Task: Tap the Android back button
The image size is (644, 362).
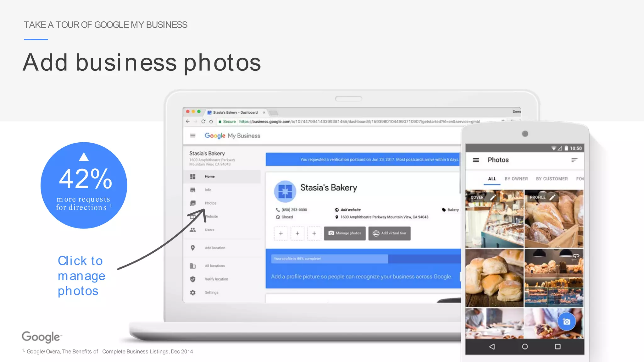Action: [x=492, y=347]
